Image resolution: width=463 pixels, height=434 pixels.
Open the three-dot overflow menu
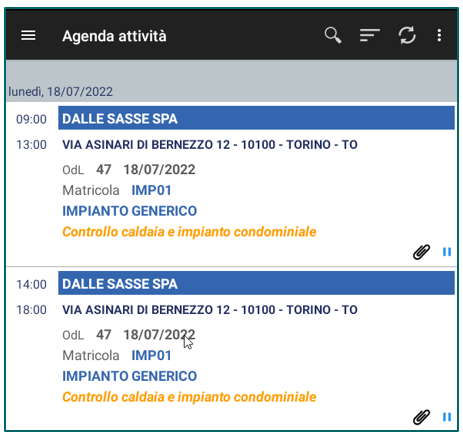pos(439,35)
